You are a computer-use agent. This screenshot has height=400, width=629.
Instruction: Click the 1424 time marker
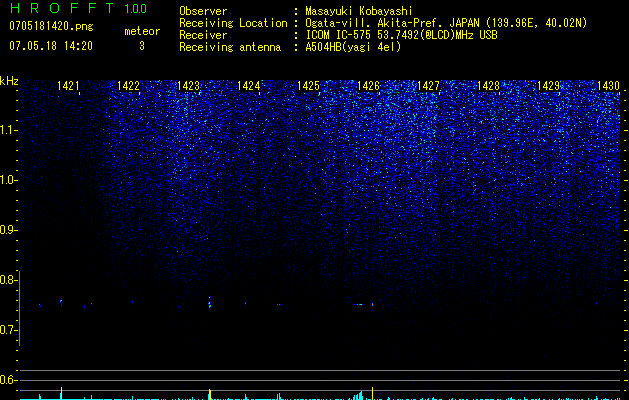tap(248, 86)
